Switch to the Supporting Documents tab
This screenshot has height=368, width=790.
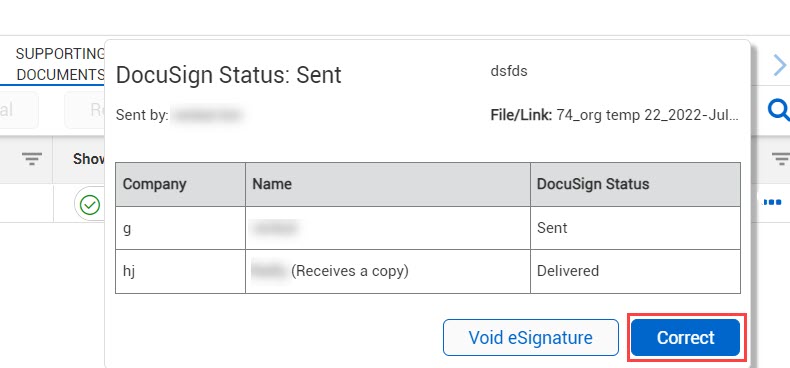click(60, 65)
